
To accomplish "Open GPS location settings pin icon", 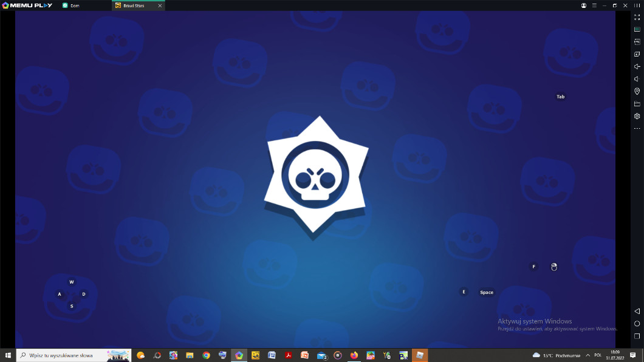I will pos(637,92).
